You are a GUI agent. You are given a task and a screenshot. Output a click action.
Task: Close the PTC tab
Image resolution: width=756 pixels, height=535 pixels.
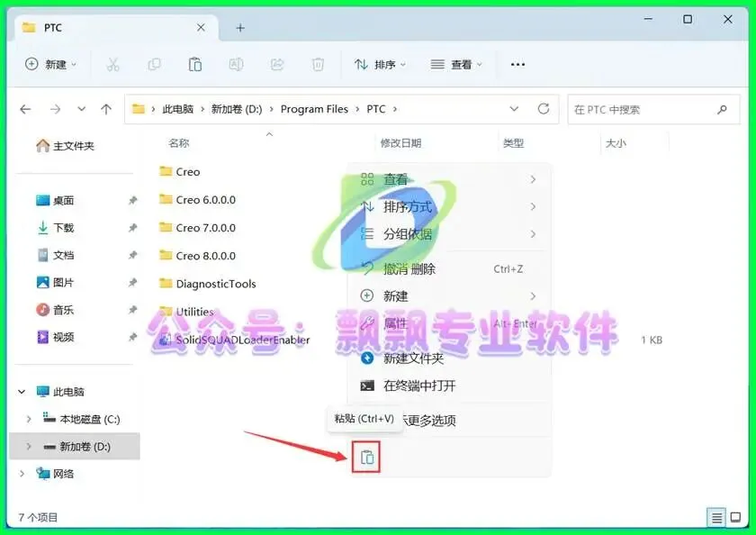[x=201, y=28]
